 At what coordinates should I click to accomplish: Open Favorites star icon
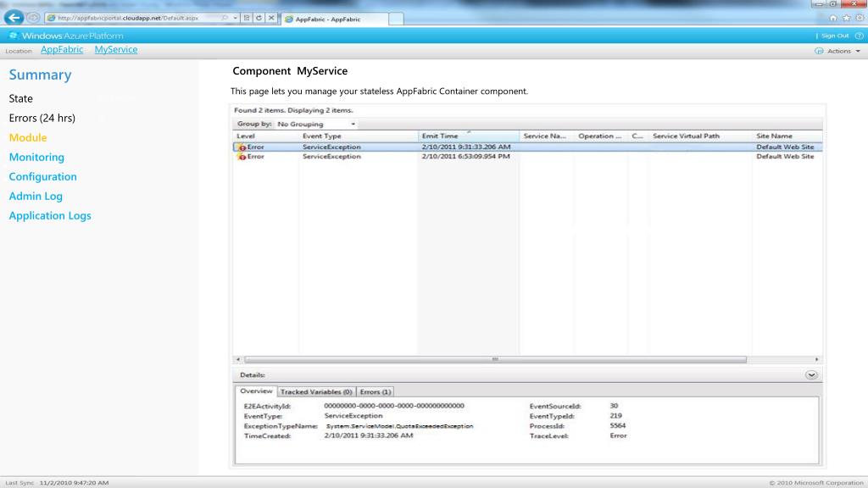tap(847, 18)
